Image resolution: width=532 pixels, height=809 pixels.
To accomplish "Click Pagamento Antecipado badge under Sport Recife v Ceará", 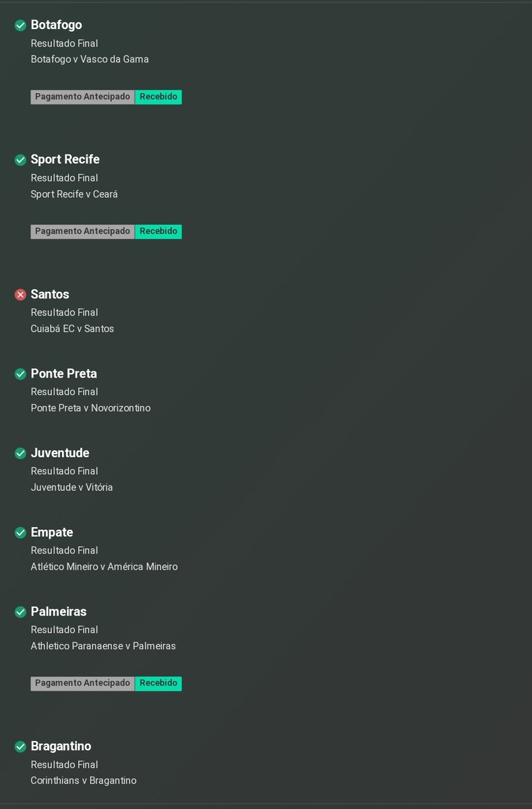I will pyautogui.click(x=82, y=231).
